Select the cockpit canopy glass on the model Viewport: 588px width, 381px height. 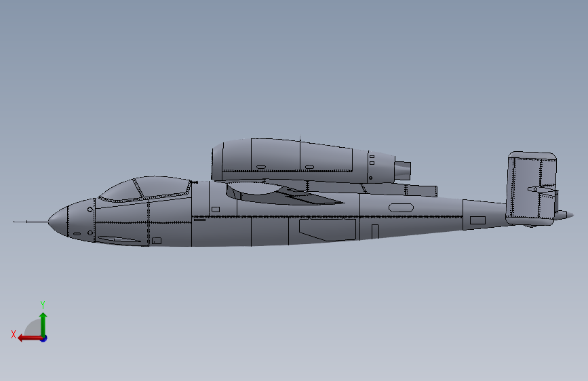[x=146, y=188]
